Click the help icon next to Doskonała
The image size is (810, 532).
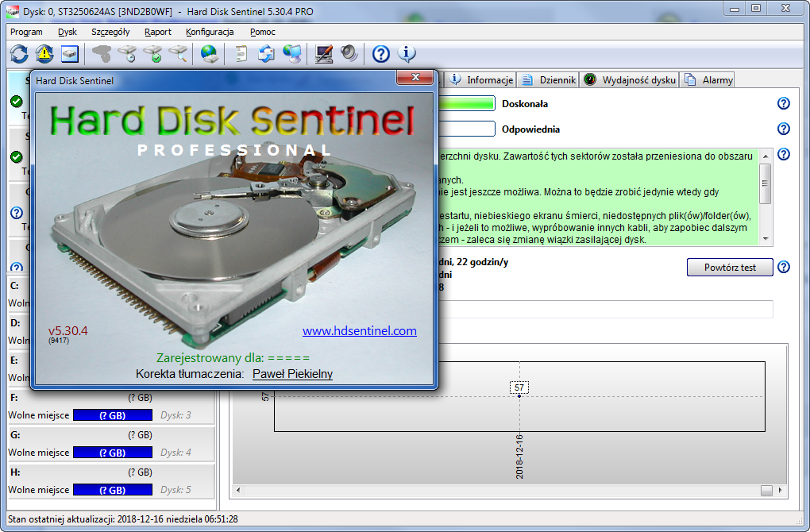point(784,103)
